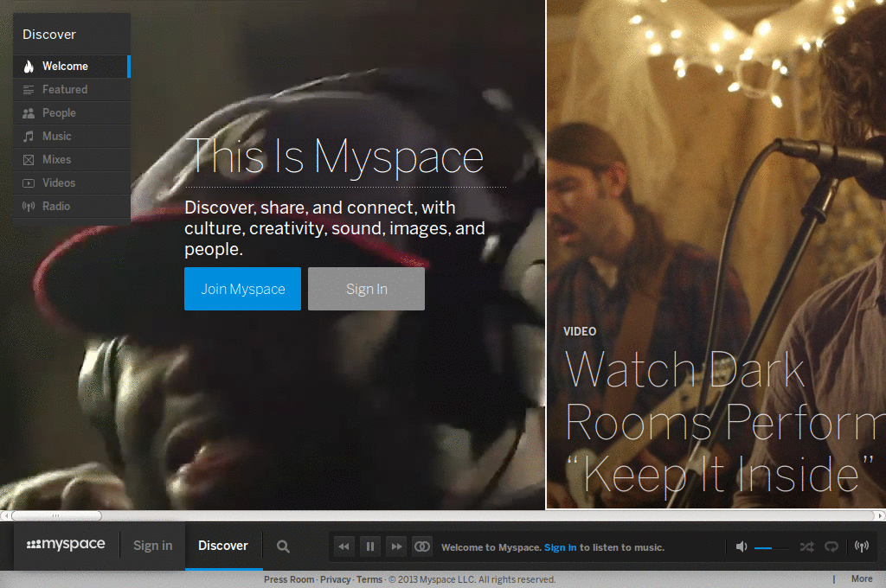Open the Music section in sidebar
This screenshot has height=588, width=886.
pos(72,136)
